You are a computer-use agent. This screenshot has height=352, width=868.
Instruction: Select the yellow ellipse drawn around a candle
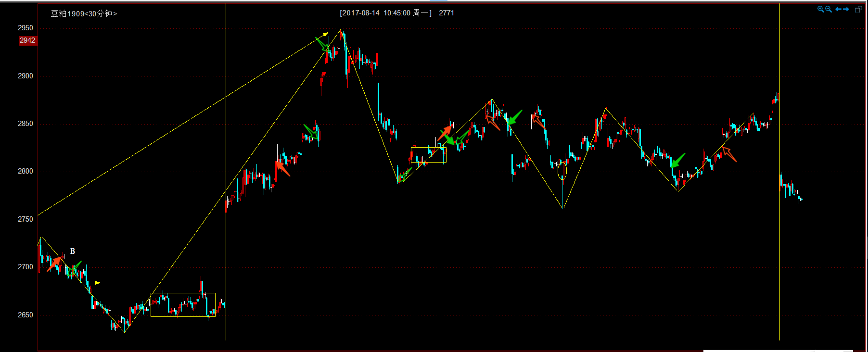pos(562,171)
